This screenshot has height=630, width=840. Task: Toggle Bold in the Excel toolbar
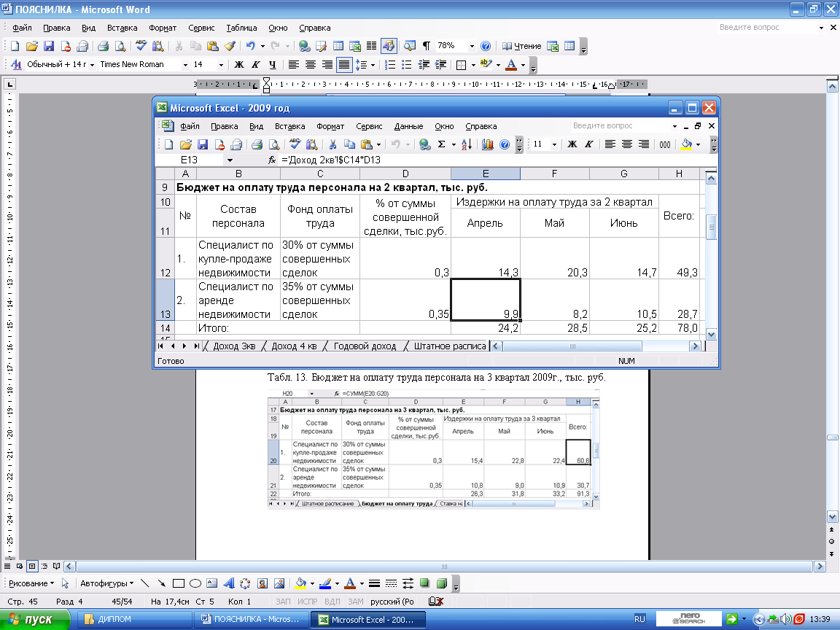tap(572, 144)
